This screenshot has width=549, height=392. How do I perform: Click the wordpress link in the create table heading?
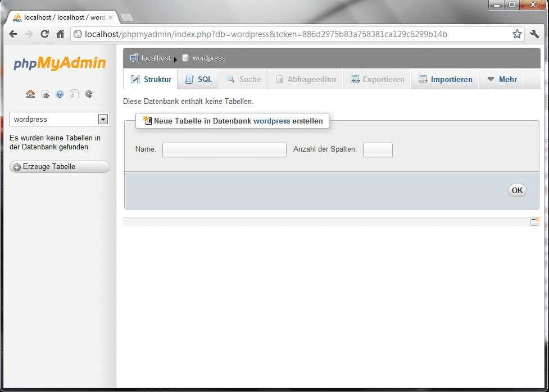272,121
